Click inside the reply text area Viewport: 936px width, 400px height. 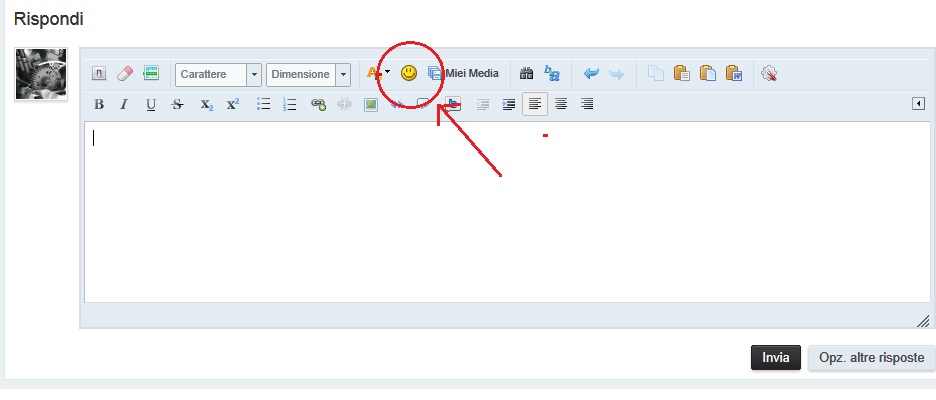tap(507, 212)
